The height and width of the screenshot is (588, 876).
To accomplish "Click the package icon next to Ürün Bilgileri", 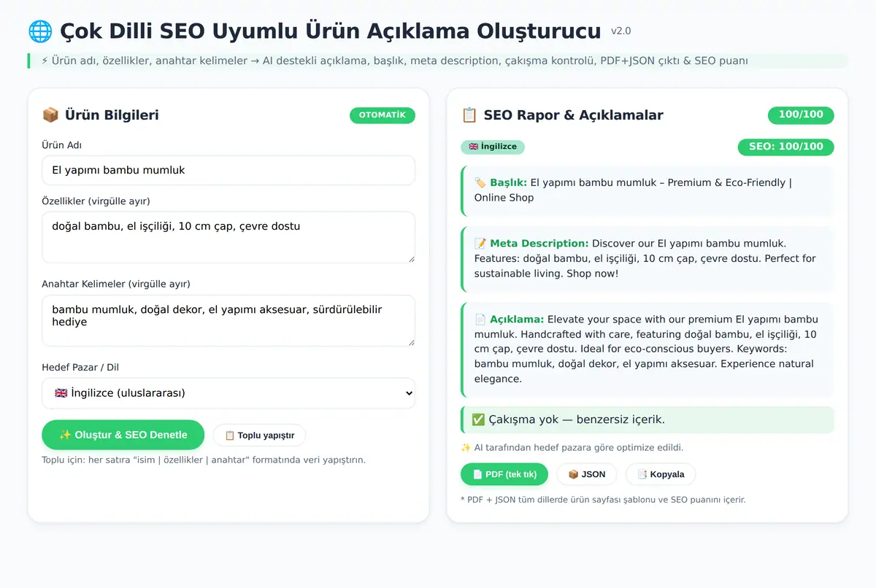I will 50,115.
